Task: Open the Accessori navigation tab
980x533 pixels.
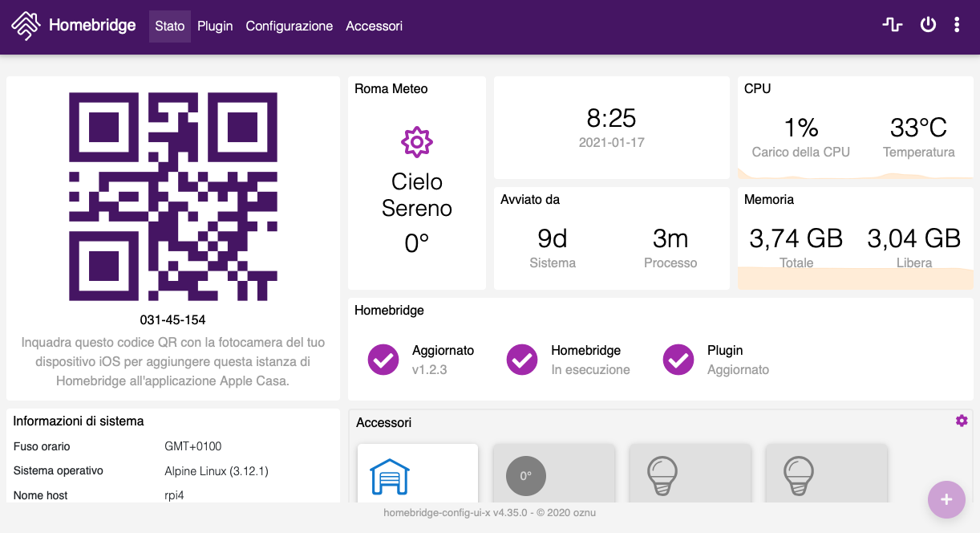Action: pos(374,26)
